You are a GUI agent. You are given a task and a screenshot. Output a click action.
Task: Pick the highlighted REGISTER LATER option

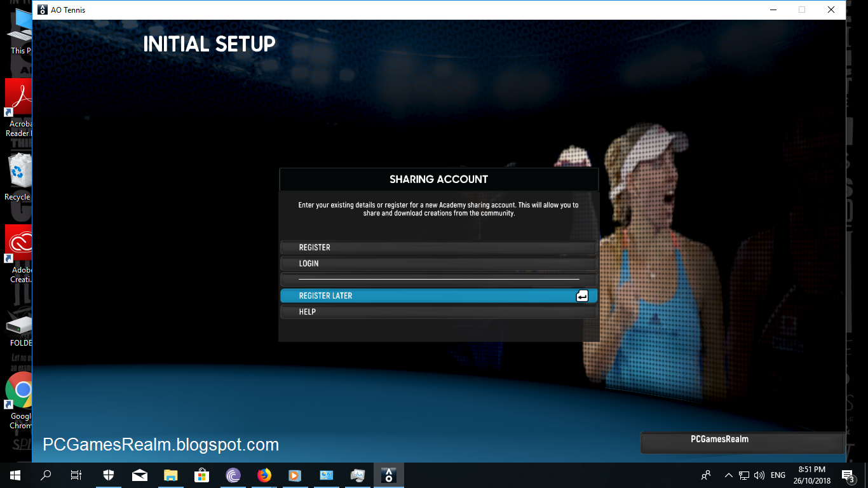438,295
